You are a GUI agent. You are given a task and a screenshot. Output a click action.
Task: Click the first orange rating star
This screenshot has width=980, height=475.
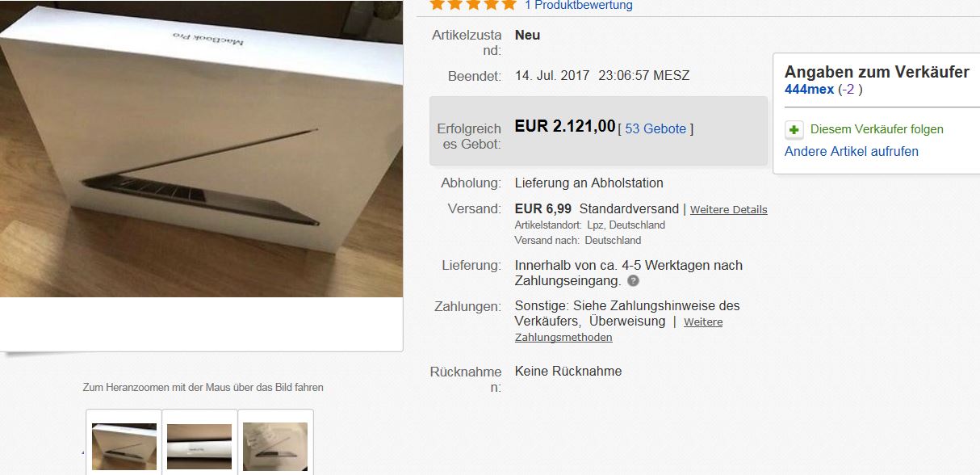pyautogui.click(x=437, y=4)
